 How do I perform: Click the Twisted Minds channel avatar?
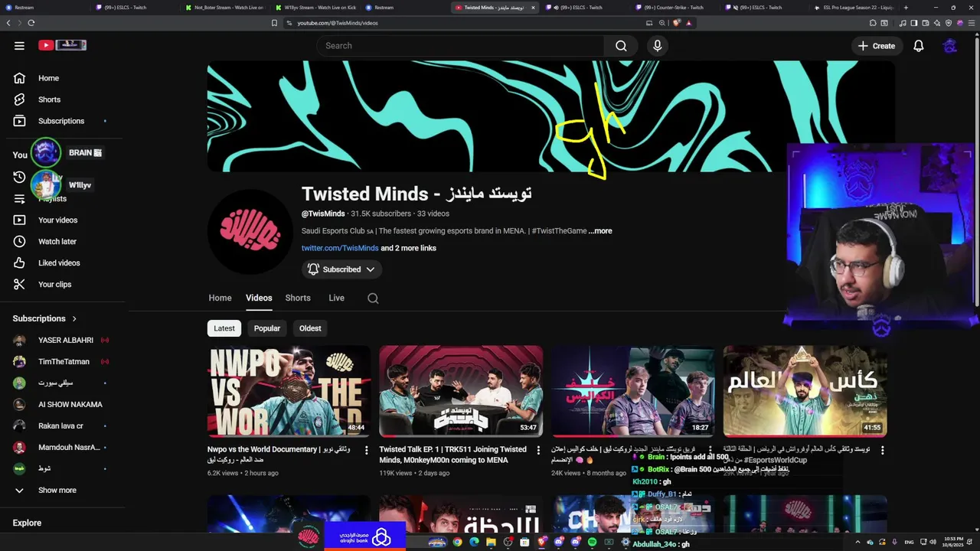point(251,230)
